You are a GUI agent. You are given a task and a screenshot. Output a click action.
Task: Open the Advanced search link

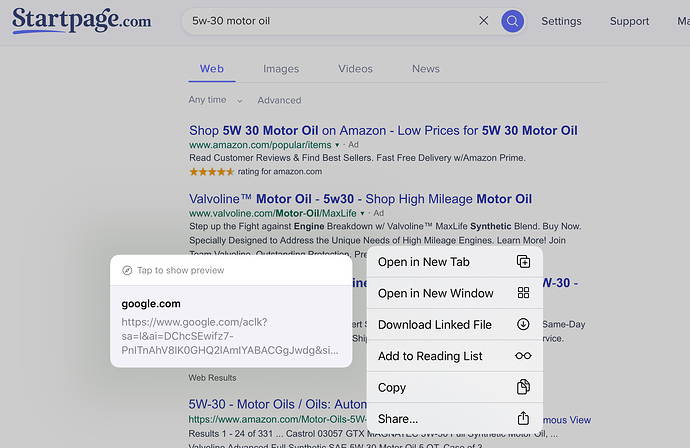279,100
